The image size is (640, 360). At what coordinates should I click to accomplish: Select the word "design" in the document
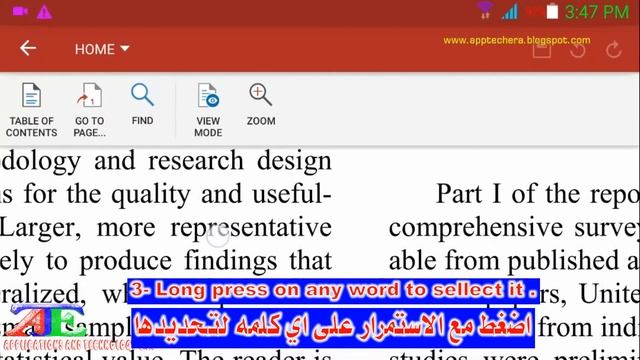pyautogui.click(x=294, y=162)
